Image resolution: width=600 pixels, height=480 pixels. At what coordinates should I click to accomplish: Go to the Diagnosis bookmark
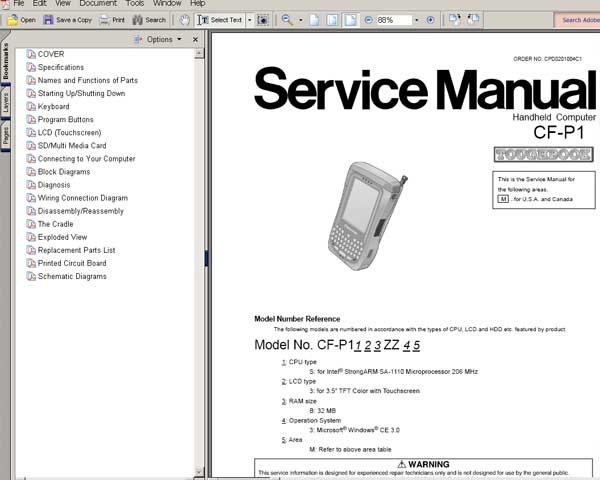[54, 185]
